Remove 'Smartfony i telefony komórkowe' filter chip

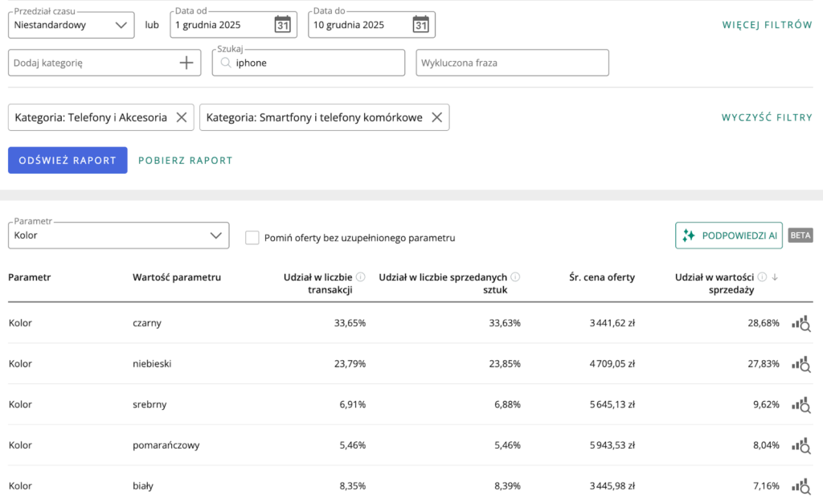click(436, 117)
